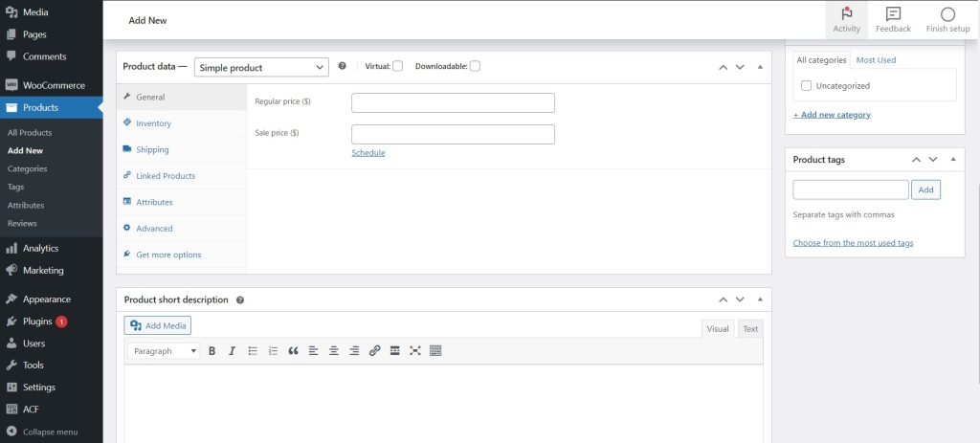This screenshot has width=980, height=443.
Task: Enable the Downloadable product checkbox
Action: tap(475, 66)
